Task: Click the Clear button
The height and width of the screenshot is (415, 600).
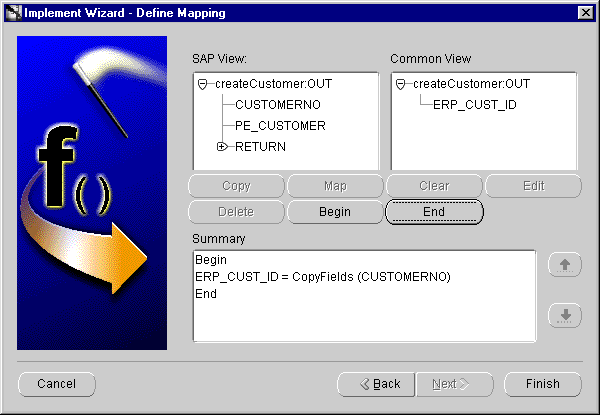Action: (434, 186)
